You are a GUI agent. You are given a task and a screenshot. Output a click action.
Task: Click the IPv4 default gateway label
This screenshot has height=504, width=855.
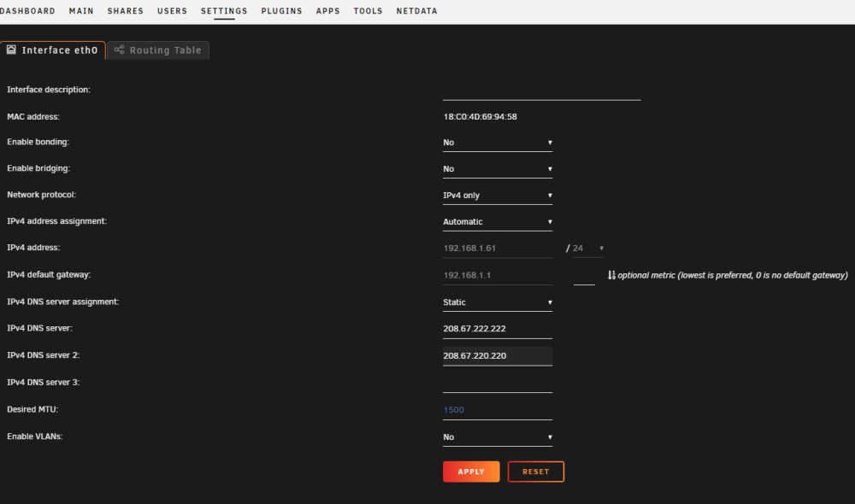49,274
